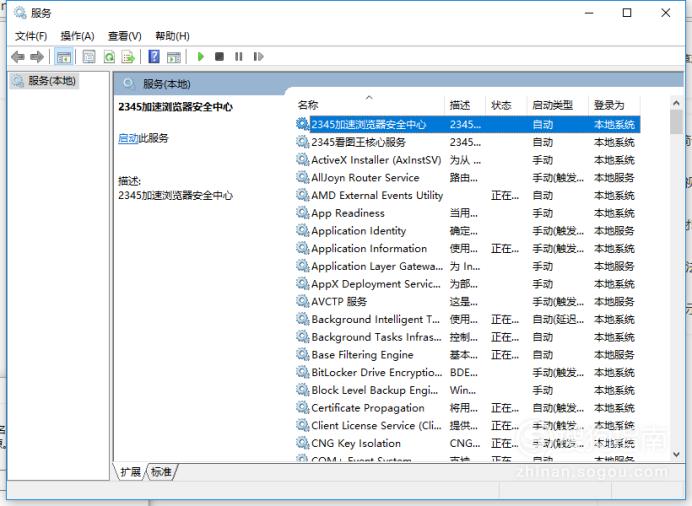Screen dimensions: 692x506
Task: Open the 操作(A) menu
Action: click(x=78, y=36)
